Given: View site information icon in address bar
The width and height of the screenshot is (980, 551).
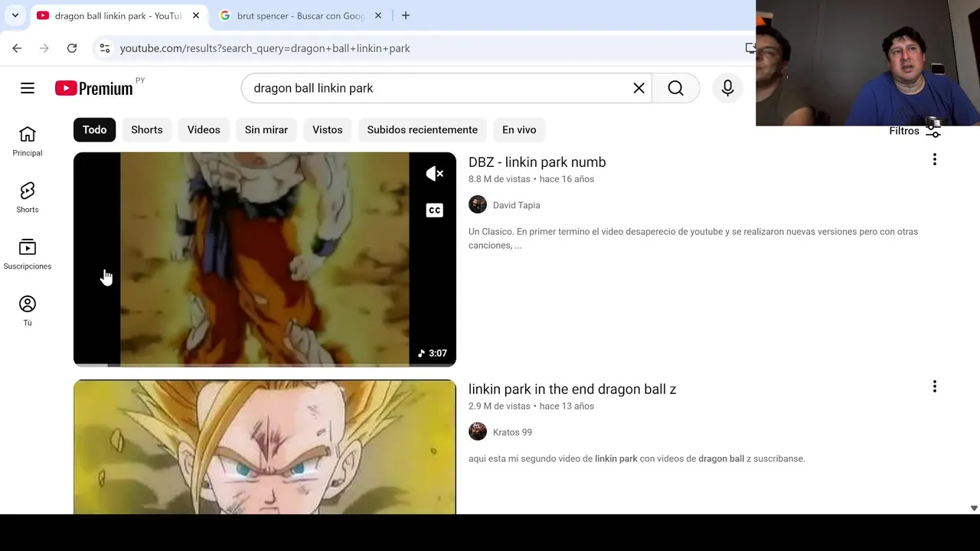Looking at the screenshot, I should pos(105,48).
